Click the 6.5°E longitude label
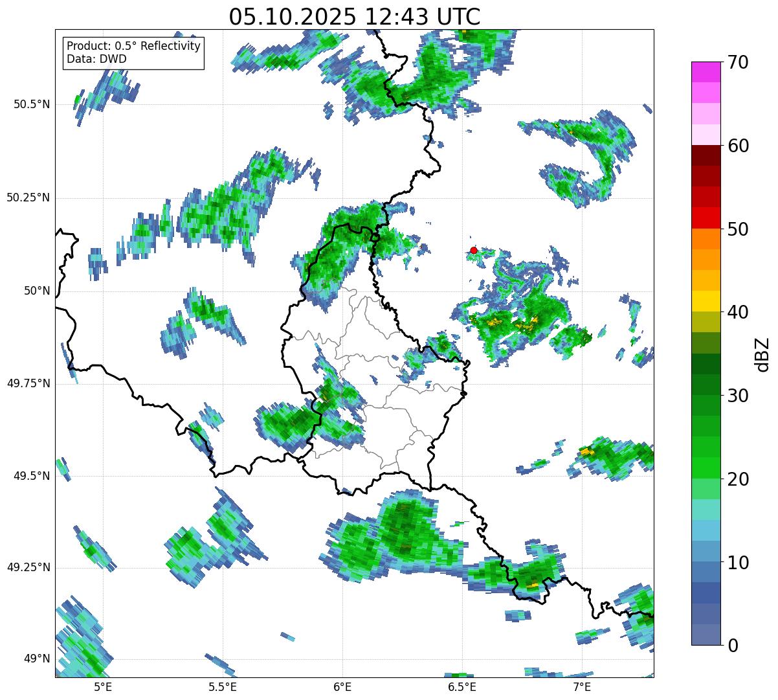This screenshot has height=700, width=778. click(462, 688)
